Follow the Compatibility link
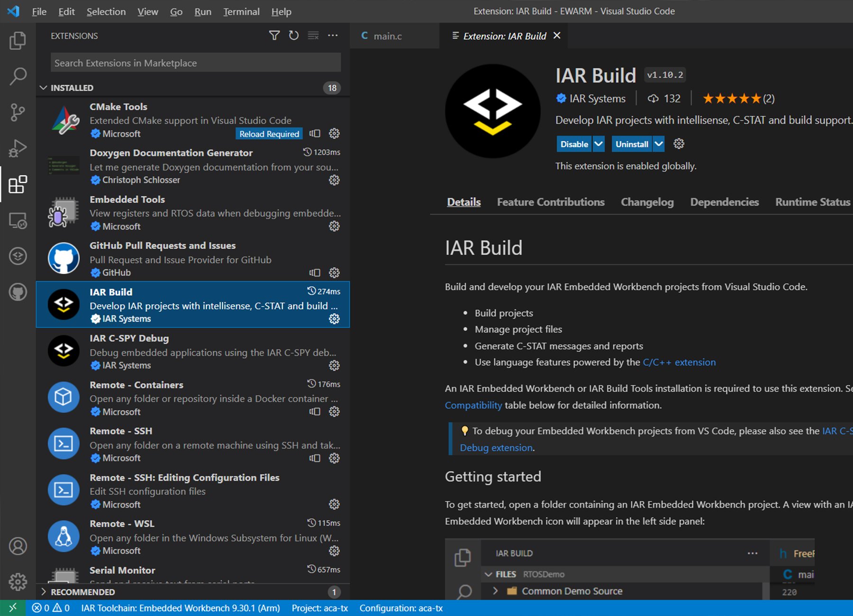This screenshot has height=616, width=853. [473, 405]
